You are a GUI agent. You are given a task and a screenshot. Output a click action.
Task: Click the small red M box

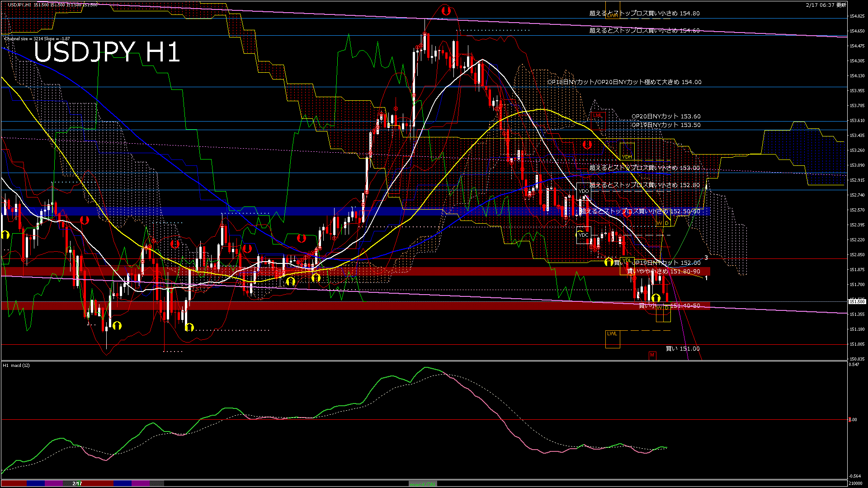[x=652, y=355]
